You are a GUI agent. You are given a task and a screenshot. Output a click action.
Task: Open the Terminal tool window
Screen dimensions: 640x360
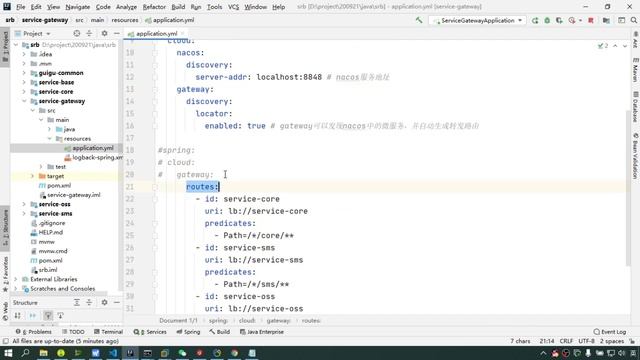pos(109,332)
